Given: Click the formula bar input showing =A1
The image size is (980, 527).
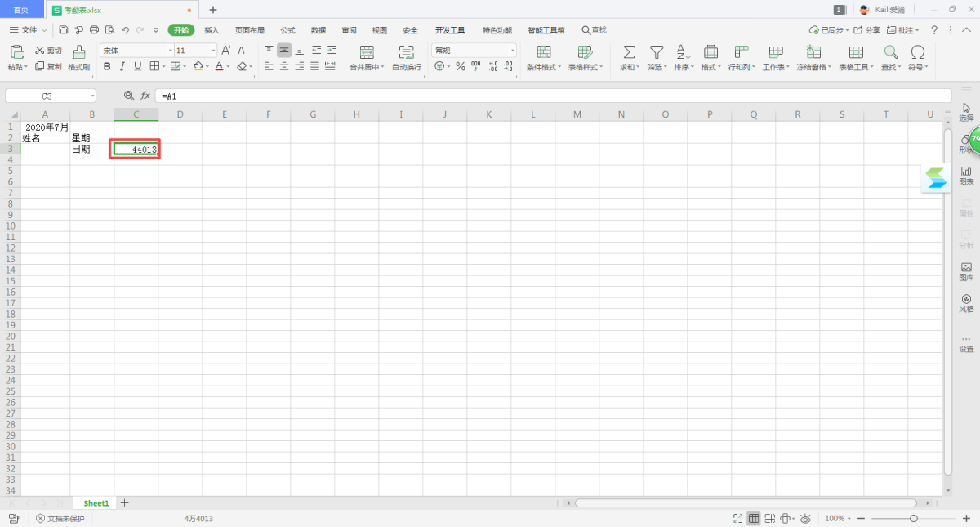Looking at the screenshot, I should pyautogui.click(x=490, y=96).
